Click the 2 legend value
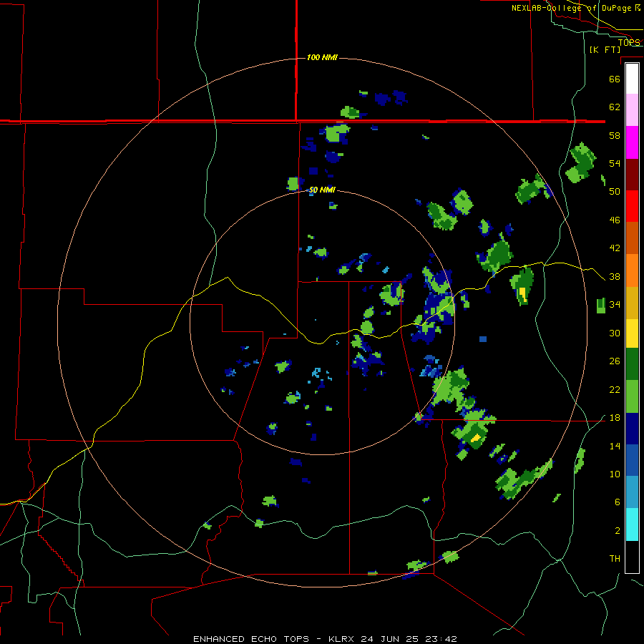This screenshot has height=644, width=644. (x=617, y=531)
